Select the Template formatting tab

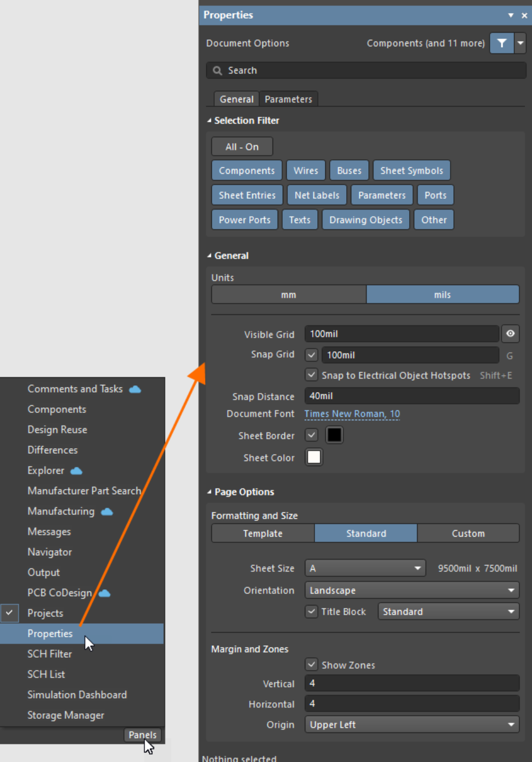(263, 533)
